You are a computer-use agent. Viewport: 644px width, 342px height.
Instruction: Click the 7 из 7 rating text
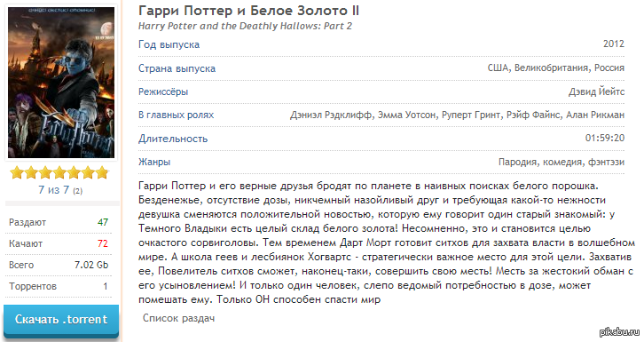(54, 190)
